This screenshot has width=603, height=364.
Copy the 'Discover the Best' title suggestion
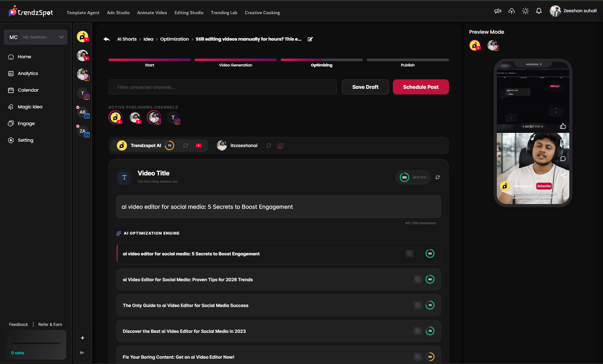coord(418,331)
